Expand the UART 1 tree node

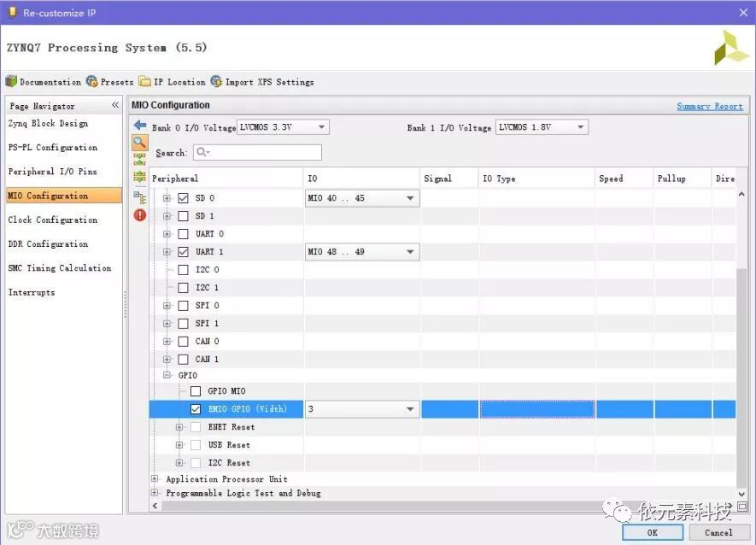pyautogui.click(x=167, y=252)
